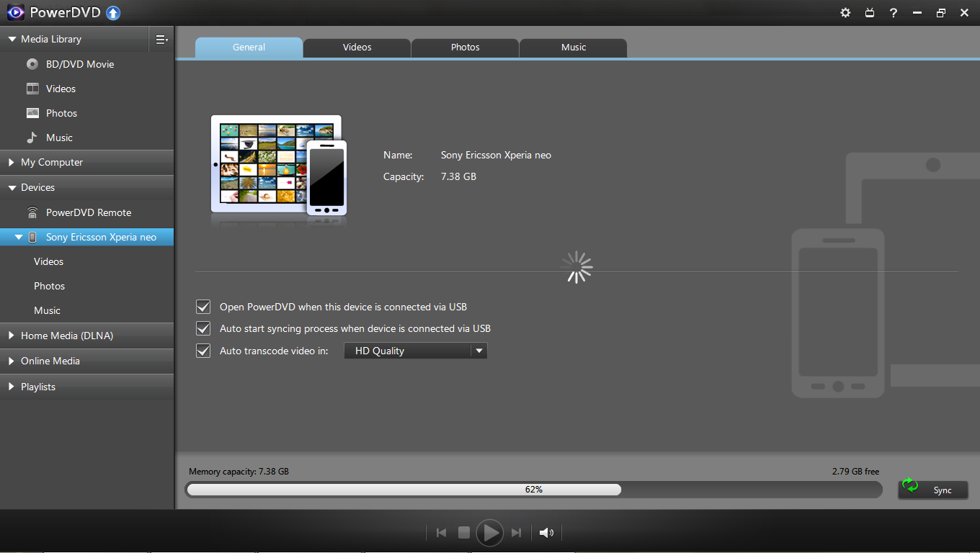This screenshot has height=553, width=980.
Task: Click the Stop playback button
Action: tap(464, 533)
